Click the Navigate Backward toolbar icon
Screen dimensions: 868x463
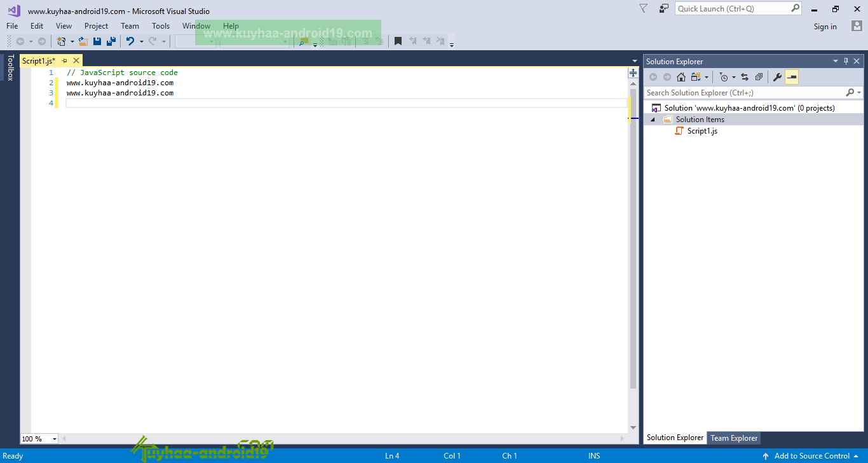[20, 41]
